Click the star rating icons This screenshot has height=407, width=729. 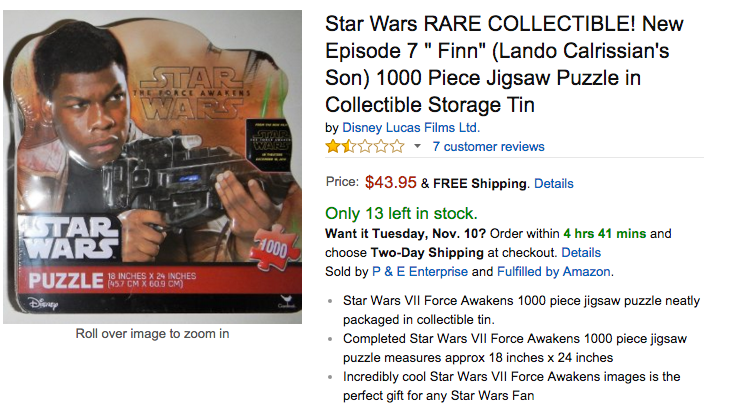tap(365, 147)
